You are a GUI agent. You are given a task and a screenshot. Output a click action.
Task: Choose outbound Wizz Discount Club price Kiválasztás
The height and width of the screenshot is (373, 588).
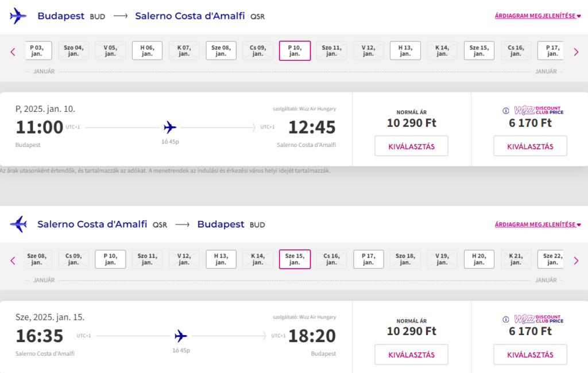click(x=530, y=146)
